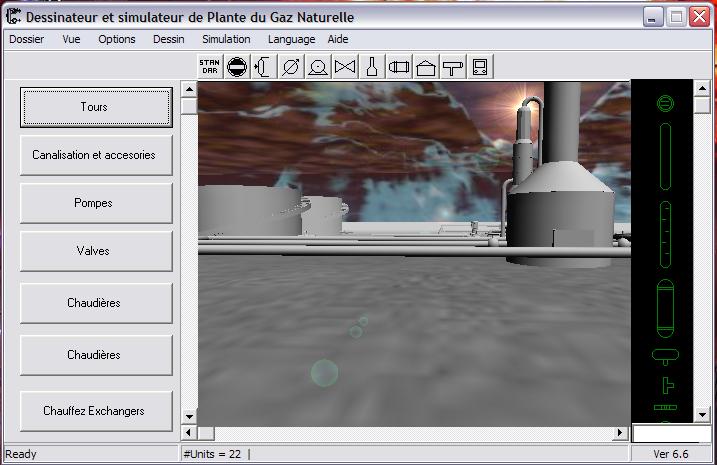Open the Language menu
Viewport: 717px width, 465px height.
291,39
